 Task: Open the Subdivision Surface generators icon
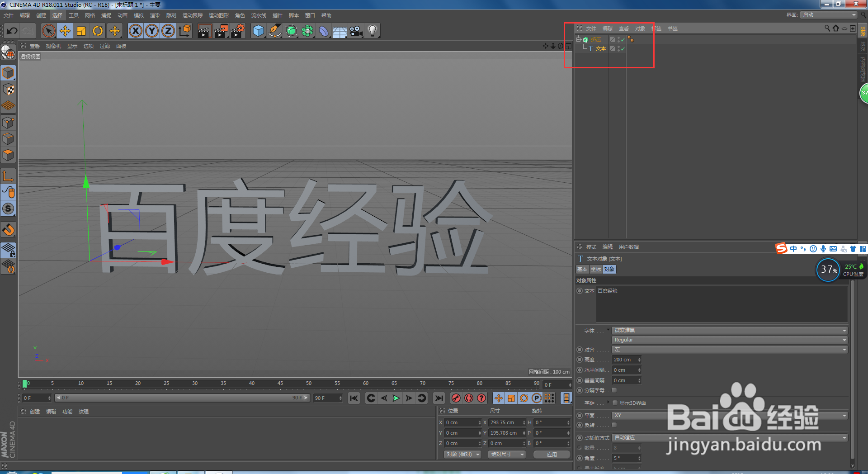click(291, 31)
